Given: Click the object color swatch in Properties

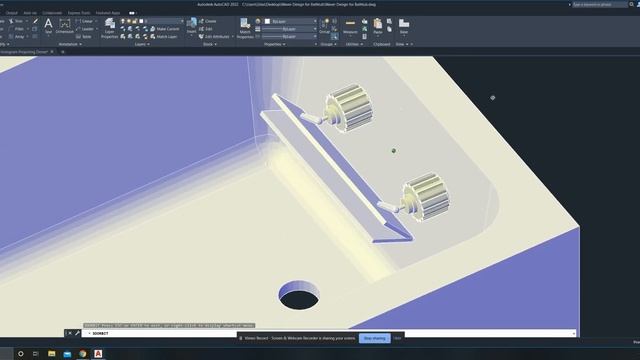Looking at the screenshot, I should pyautogui.click(x=267, y=21).
